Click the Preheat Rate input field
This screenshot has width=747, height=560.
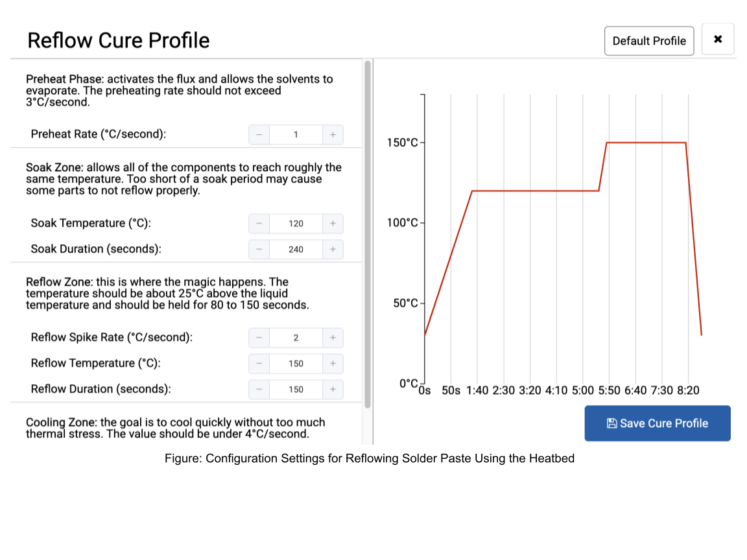click(296, 135)
